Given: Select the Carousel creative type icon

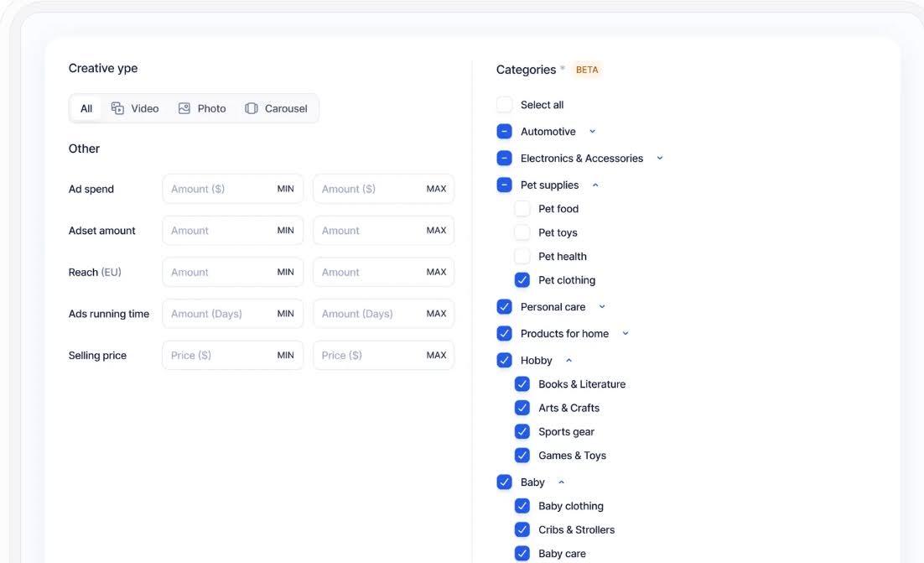Looking at the screenshot, I should 250,107.
